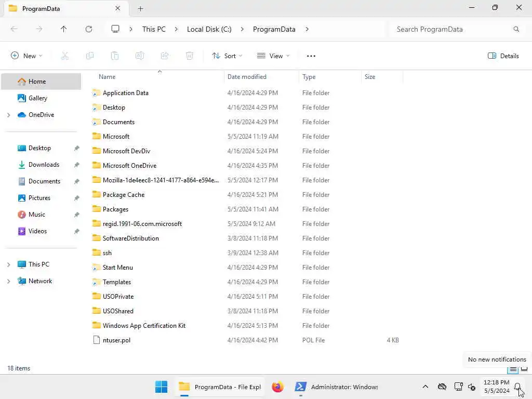This screenshot has width=532, height=399.
Task: Click the Paste clipboard icon
Action: click(115, 56)
